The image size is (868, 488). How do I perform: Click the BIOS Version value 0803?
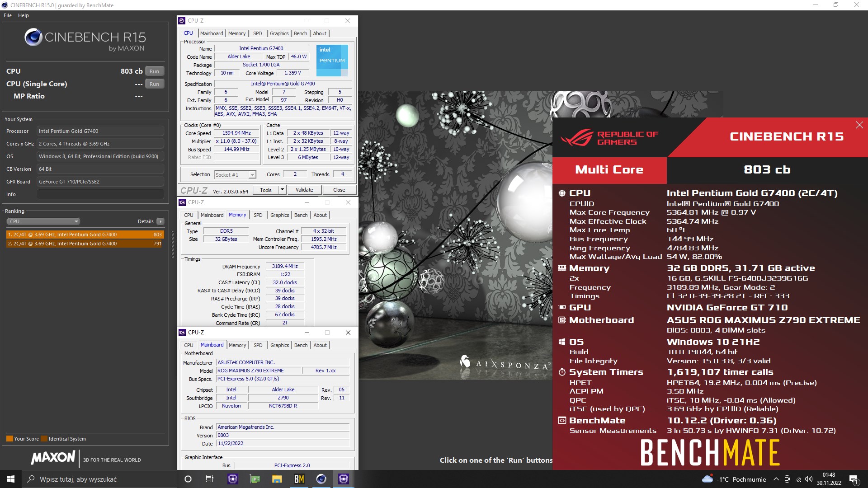[x=283, y=436]
